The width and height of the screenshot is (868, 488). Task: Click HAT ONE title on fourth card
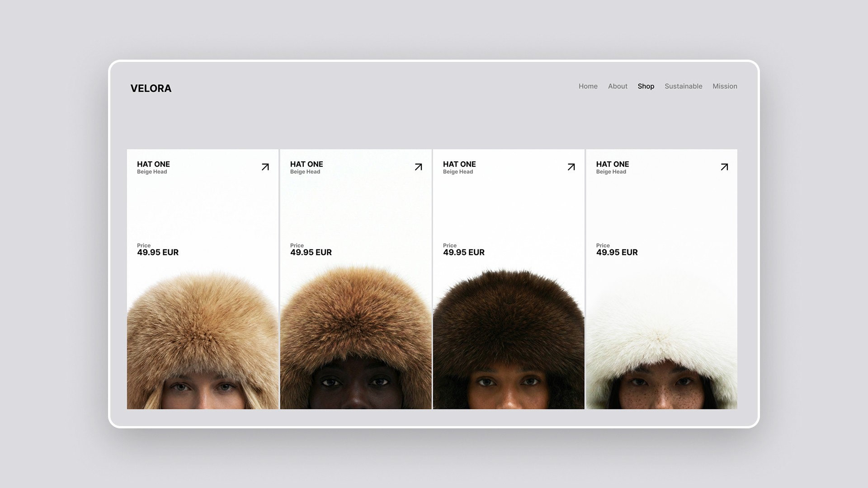pos(612,164)
